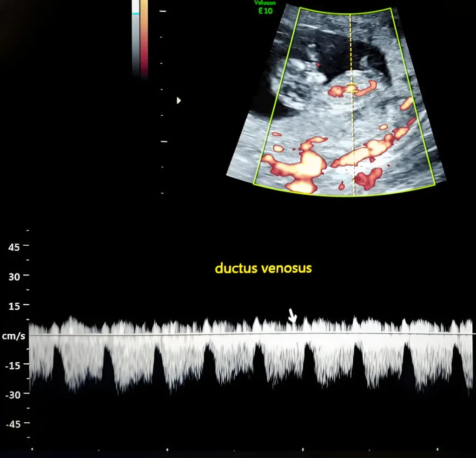Select the white arrowhead pointer icon

point(179,100)
